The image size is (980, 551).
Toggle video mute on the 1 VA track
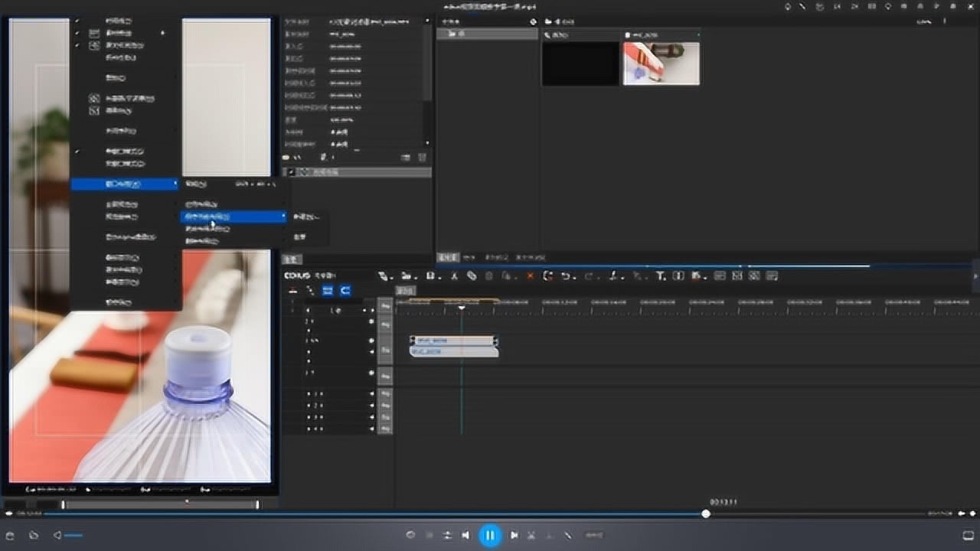click(371, 341)
